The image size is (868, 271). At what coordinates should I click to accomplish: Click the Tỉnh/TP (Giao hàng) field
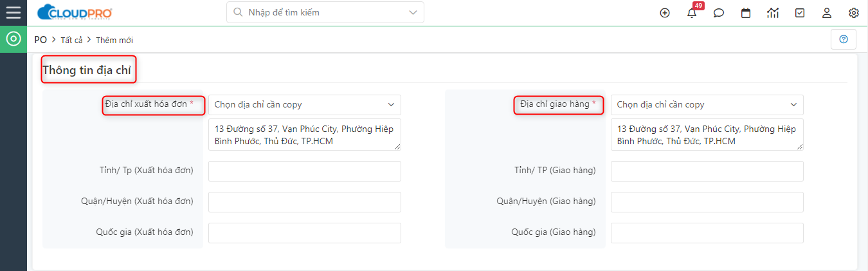point(707,171)
